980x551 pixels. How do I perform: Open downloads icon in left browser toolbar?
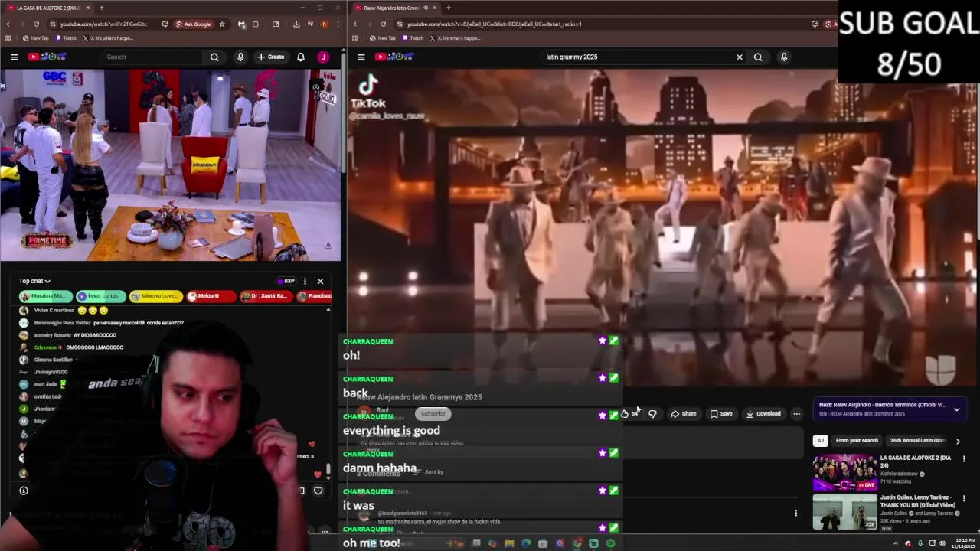296,24
